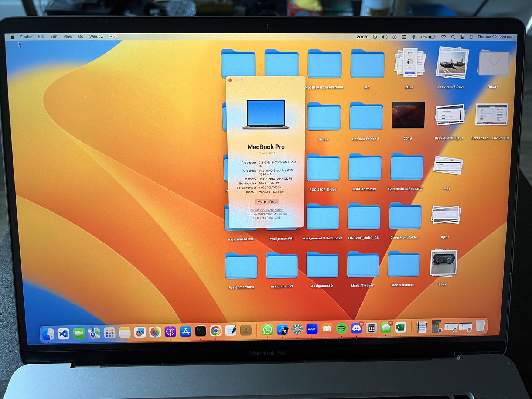Open the Regulatory Certification link

[266, 210]
